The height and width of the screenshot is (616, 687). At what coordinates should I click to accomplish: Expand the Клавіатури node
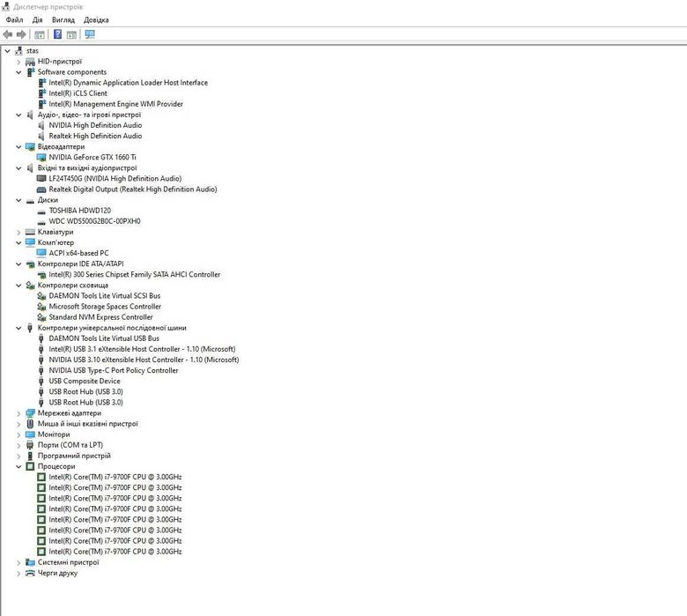[x=18, y=233]
